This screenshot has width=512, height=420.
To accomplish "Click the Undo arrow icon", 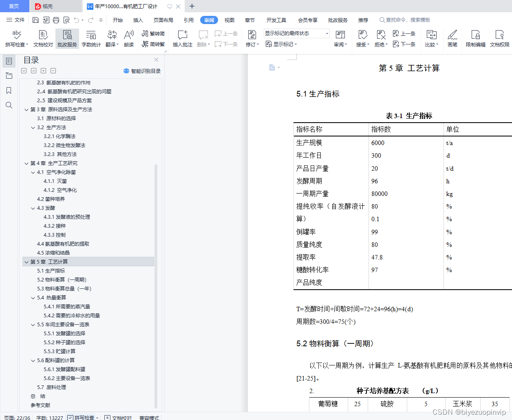I will [76, 20].
